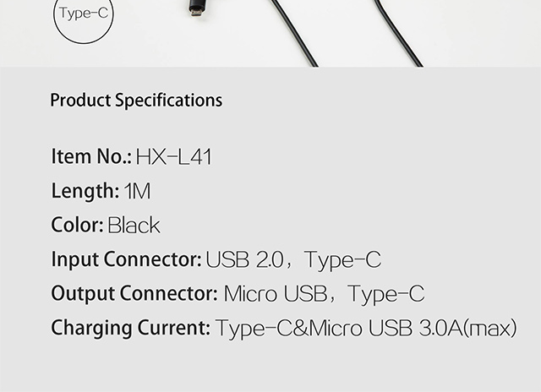Image resolution: width=541 pixels, height=392 pixels.
Task: Click the right black cable in the photo
Action: click(x=398, y=32)
